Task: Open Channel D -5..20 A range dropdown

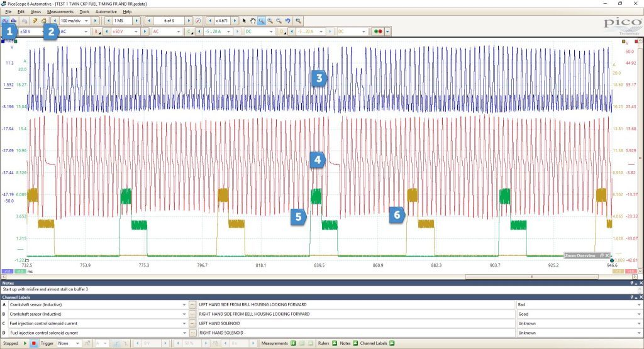Action: 321,31
